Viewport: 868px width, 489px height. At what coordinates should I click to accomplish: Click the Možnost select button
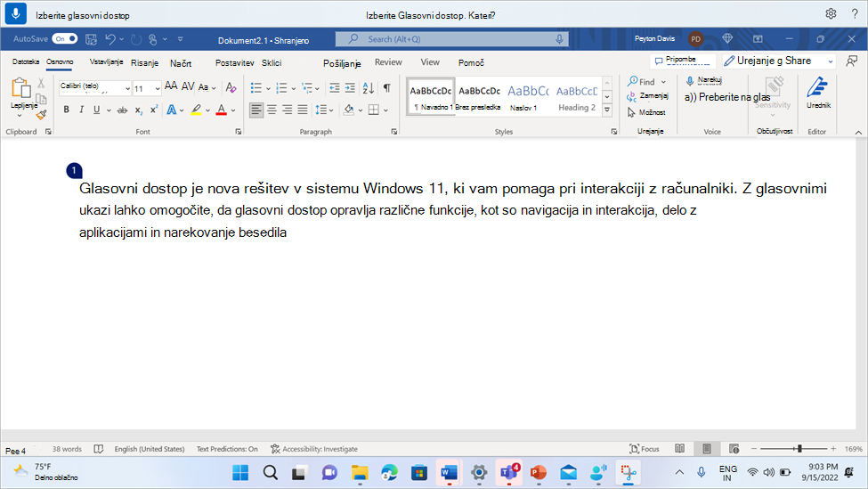(646, 112)
